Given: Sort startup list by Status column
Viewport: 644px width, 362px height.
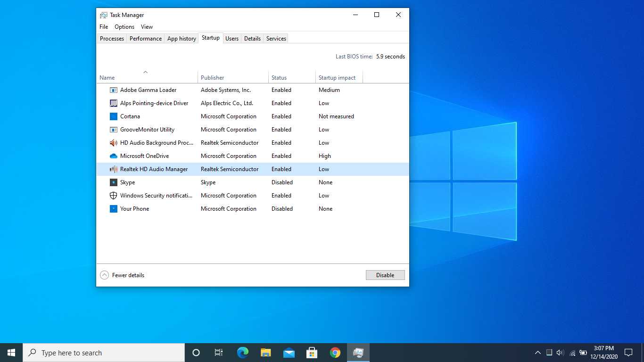Looking at the screenshot, I should (x=292, y=77).
